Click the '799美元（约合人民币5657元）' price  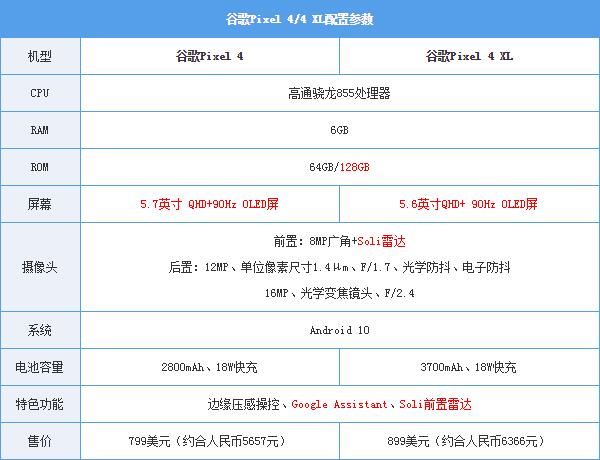click(209, 441)
